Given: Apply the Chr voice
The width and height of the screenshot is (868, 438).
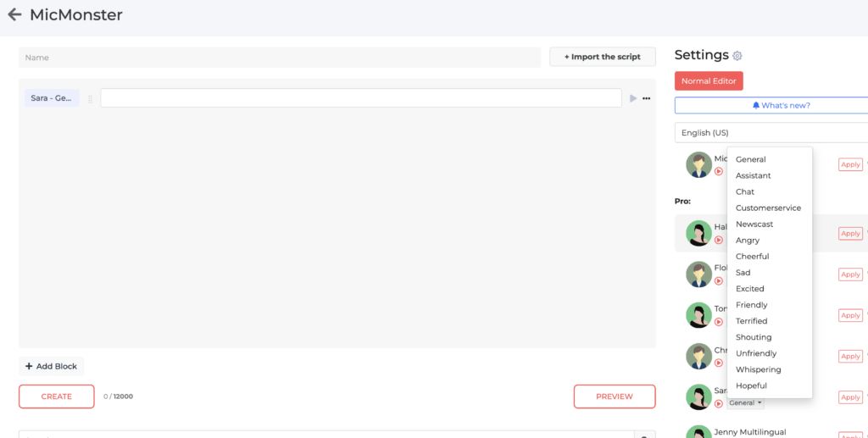Looking at the screenshot, I should 850,356.
